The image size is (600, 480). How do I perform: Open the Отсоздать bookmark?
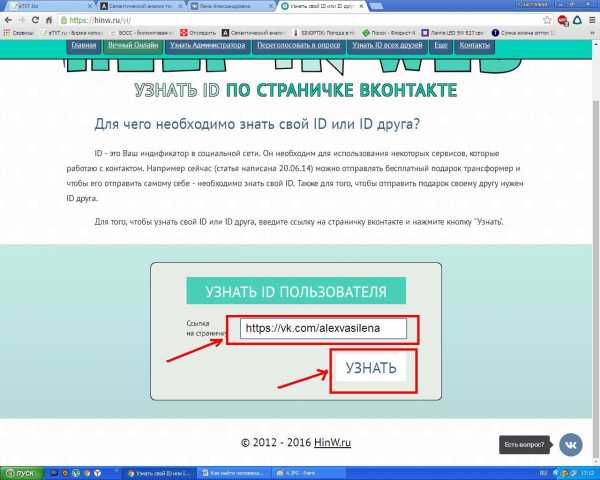click(x=198, y=33)
